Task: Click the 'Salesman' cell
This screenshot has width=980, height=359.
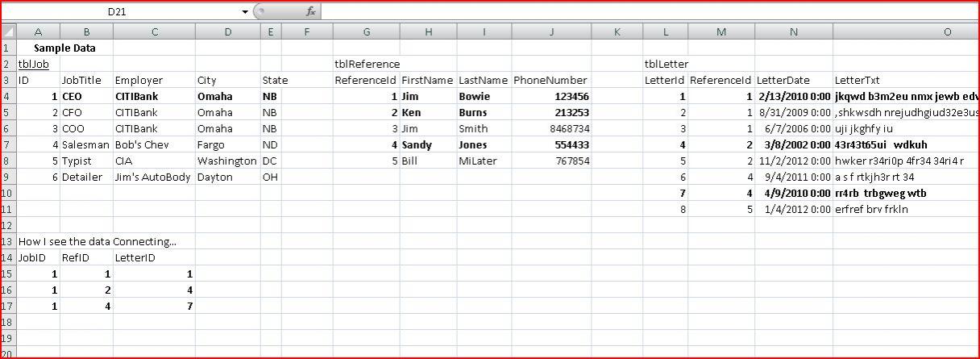Action: [x=86, y=145]
